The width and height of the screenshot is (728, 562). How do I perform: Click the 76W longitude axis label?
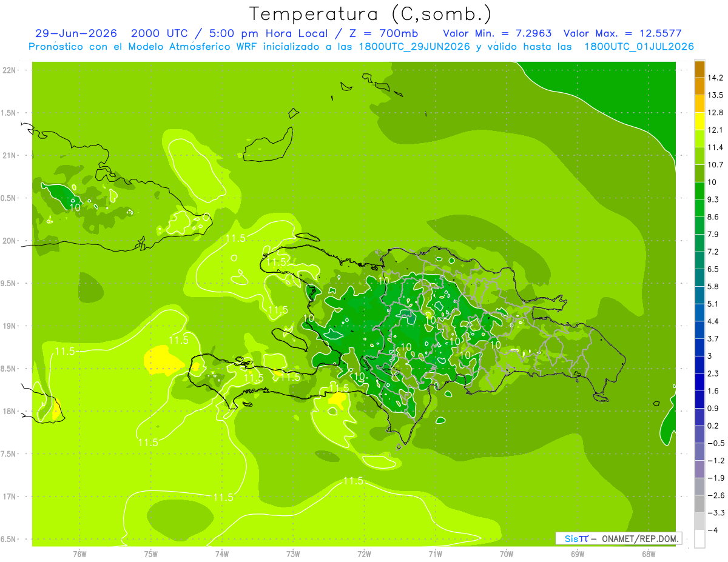[x=79, y=554]
